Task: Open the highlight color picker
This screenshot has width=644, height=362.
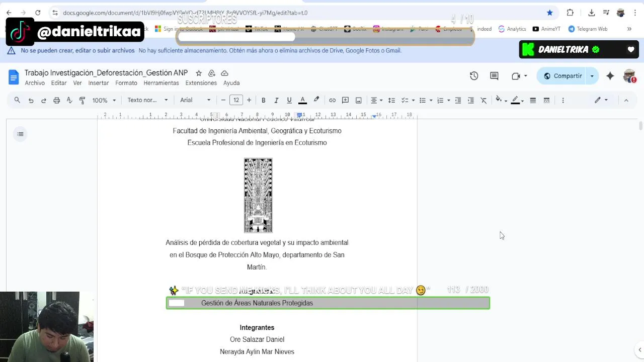Action: 316,100
